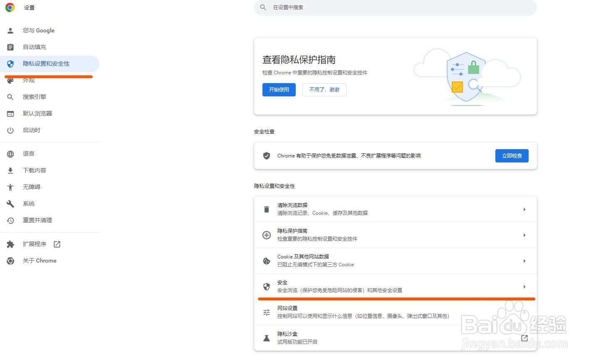Click the wrench icon beside 系统
The height and width of the screenshot is (364, 601).
pos(10,204)
